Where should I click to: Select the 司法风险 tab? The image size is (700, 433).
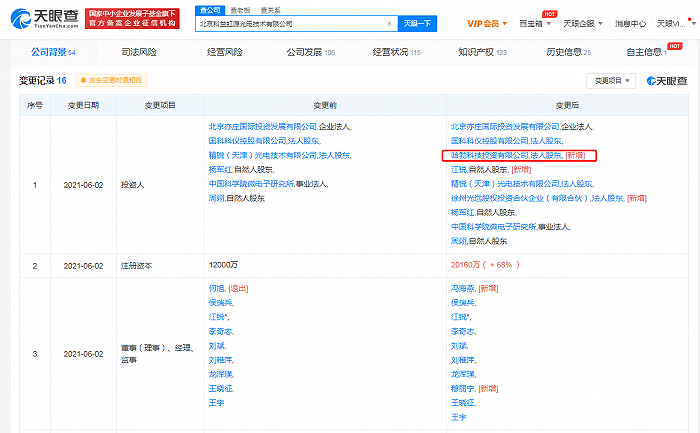pyautogui.click(x=139, y=52)
